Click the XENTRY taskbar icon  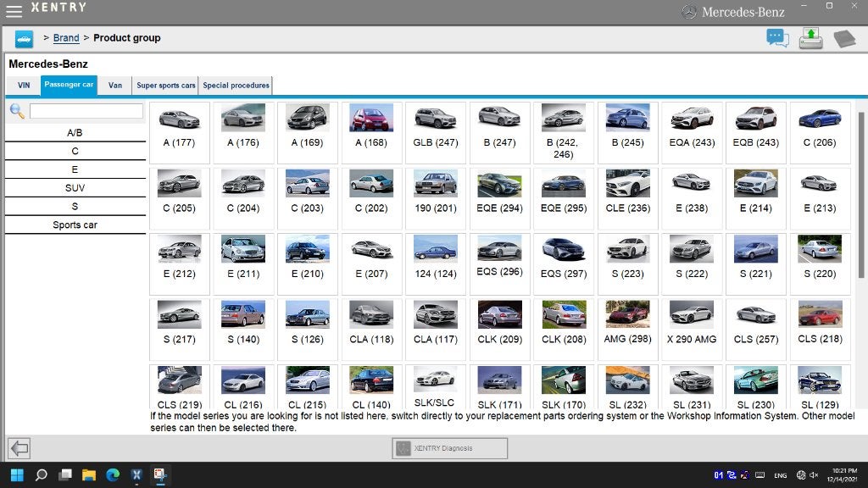click(x=136, y=474)
